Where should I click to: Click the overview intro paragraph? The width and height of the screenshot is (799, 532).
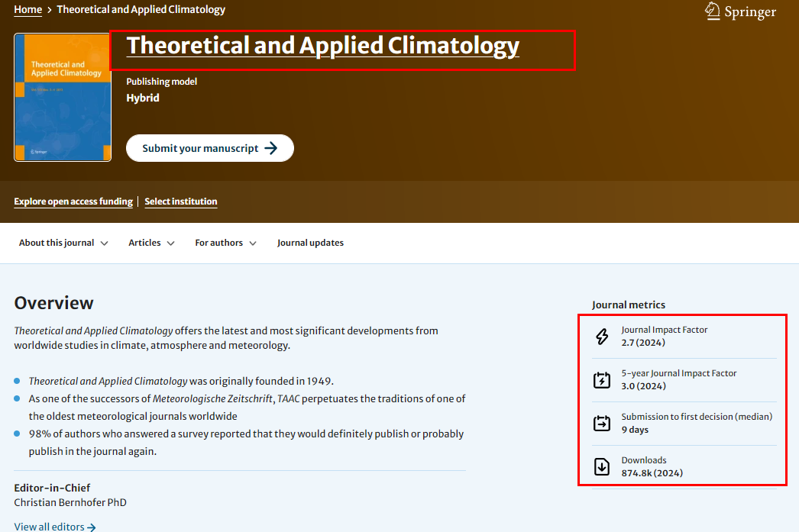click(x=226, y=338)
